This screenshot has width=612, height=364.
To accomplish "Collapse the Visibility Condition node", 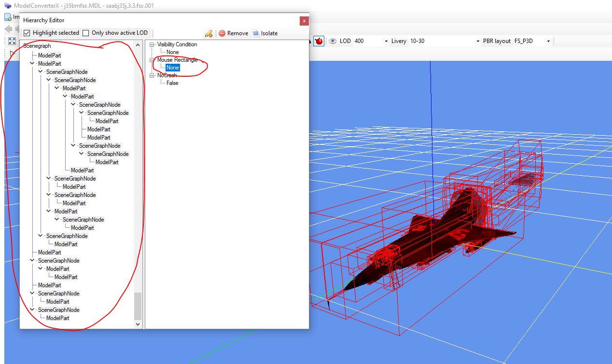I will pos(152,44).
